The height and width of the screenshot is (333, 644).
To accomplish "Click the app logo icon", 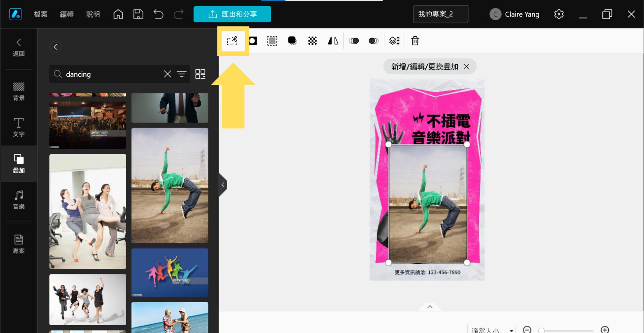I will (x=16, y=14).
